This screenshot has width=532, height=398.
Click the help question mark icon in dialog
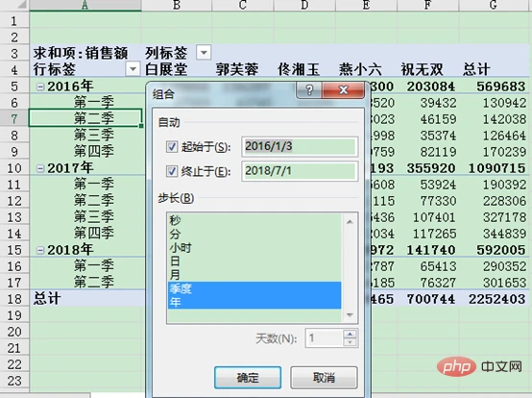(309, 90)
